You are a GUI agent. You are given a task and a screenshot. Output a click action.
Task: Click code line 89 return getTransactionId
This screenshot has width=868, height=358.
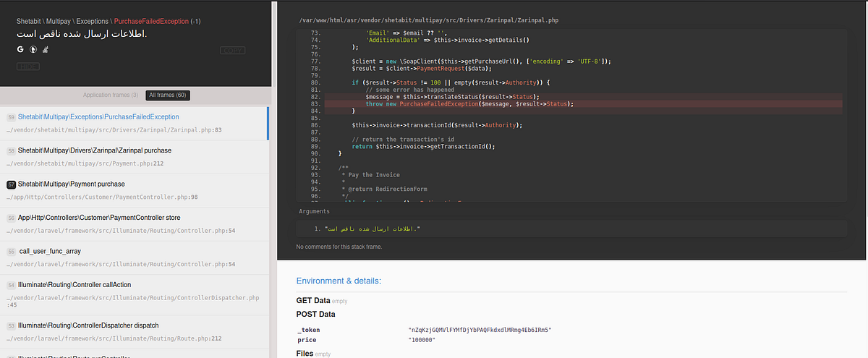point(423,146)
